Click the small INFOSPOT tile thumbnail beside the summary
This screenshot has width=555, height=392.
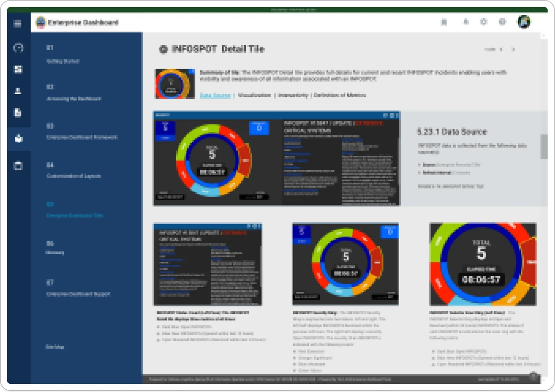pyautogui.click(x=175, y=84)
